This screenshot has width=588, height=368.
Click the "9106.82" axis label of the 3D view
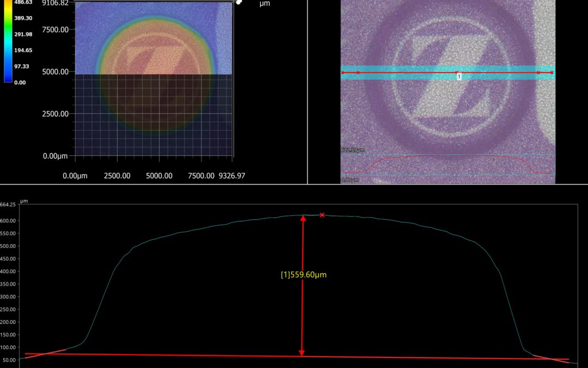point(56,3)
